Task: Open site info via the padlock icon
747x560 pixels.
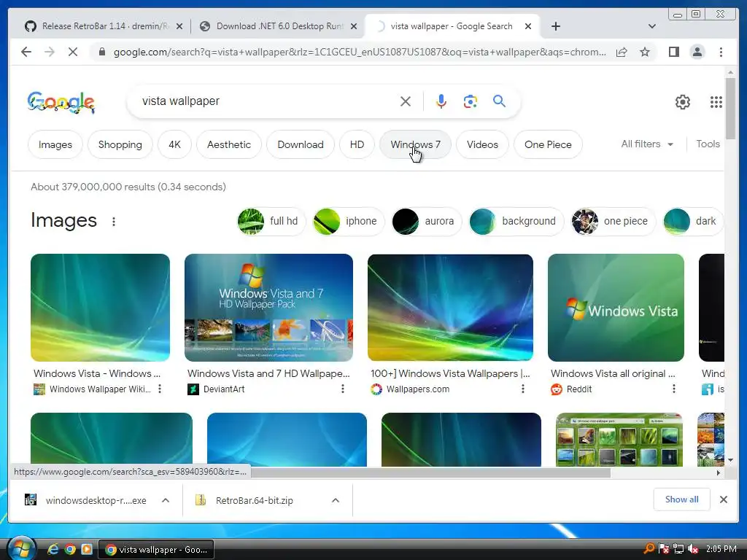Action: pos(101,52)
